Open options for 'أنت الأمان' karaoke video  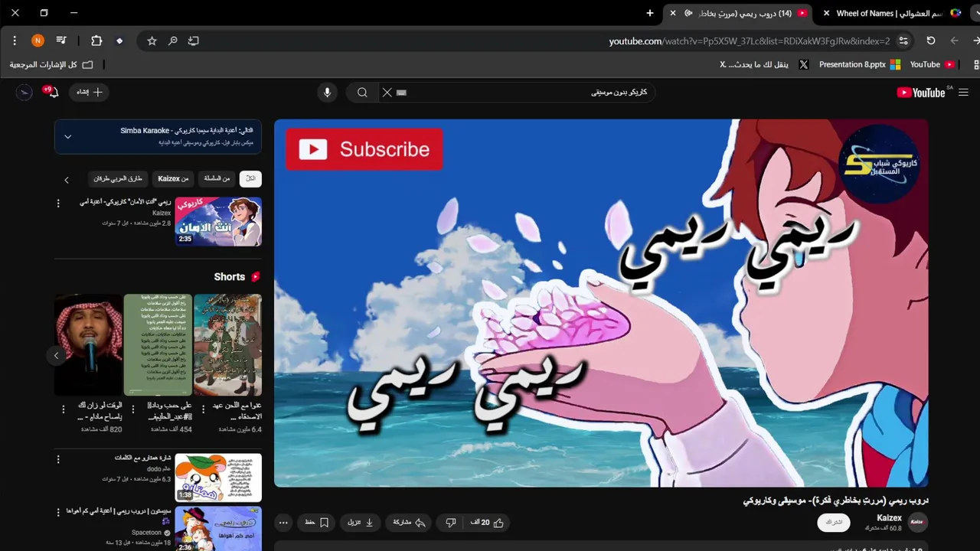(58, 203)
